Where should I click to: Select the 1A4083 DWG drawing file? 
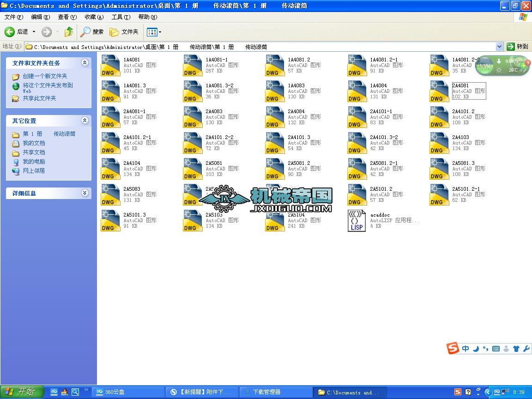pos(294,91)
